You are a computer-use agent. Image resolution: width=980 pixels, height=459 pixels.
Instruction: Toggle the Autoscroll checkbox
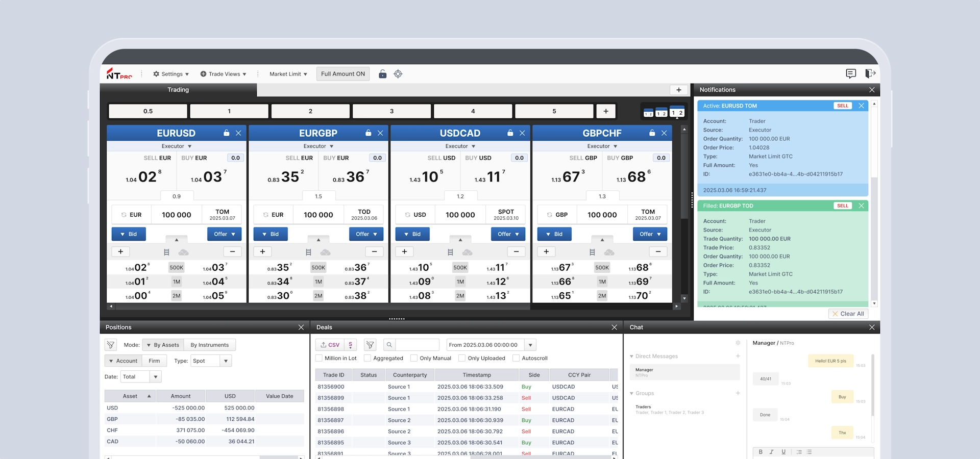coord(516,358)
